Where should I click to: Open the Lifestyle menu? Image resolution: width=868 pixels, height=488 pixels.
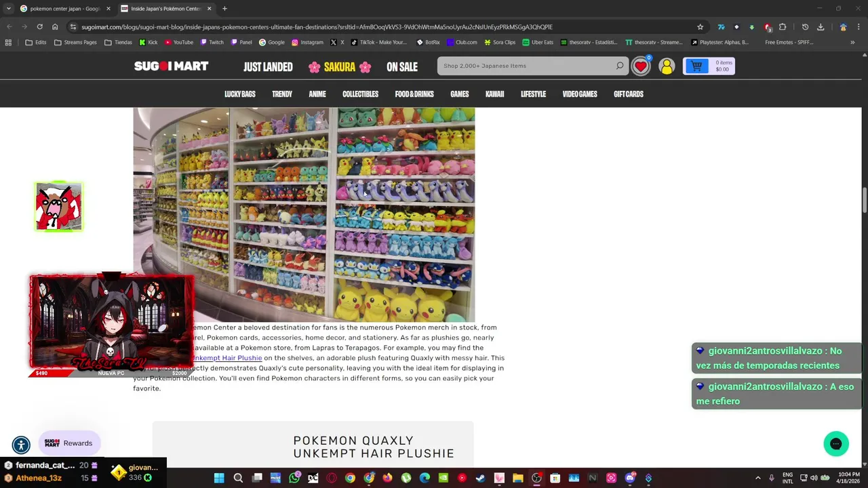pos(533,94)
